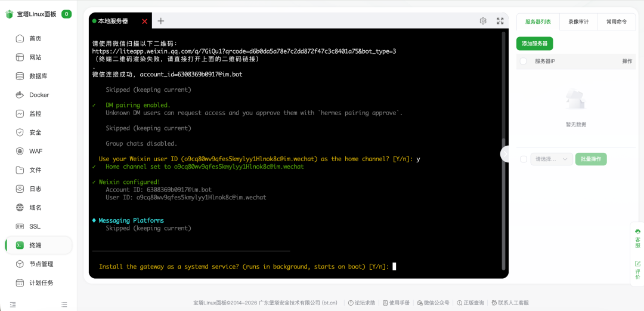Click the notification badge showing 0
Screen dimensions: 644x311
click(x=67, y=14)
